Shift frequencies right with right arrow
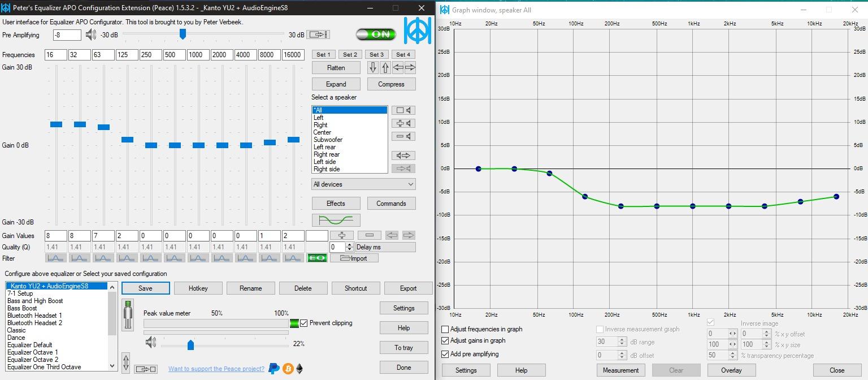This screenshot has width=868, height=380. coord(410,68)
